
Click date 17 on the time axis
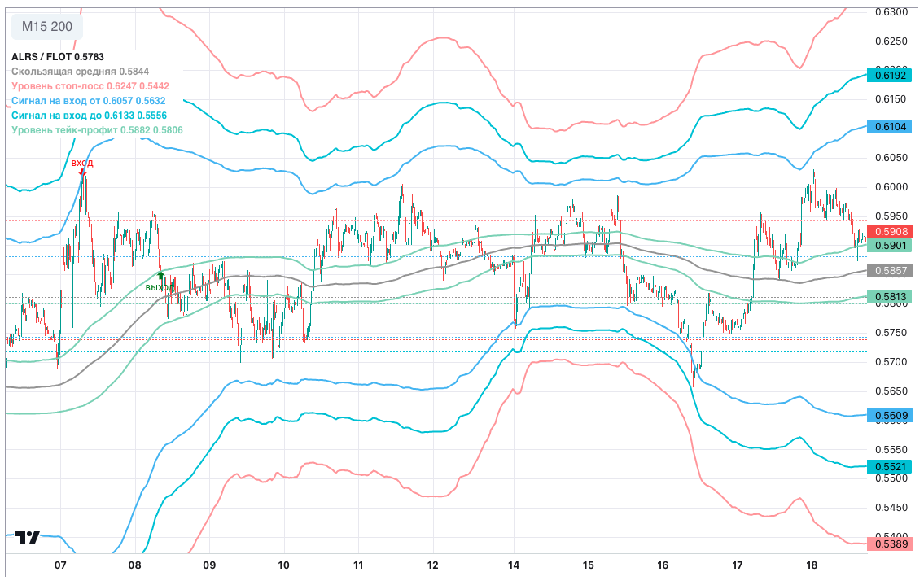click(x=738, y=565)
